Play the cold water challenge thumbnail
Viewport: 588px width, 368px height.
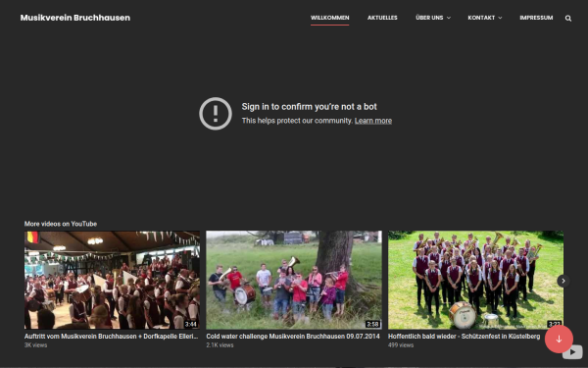[x=294, y=280]
